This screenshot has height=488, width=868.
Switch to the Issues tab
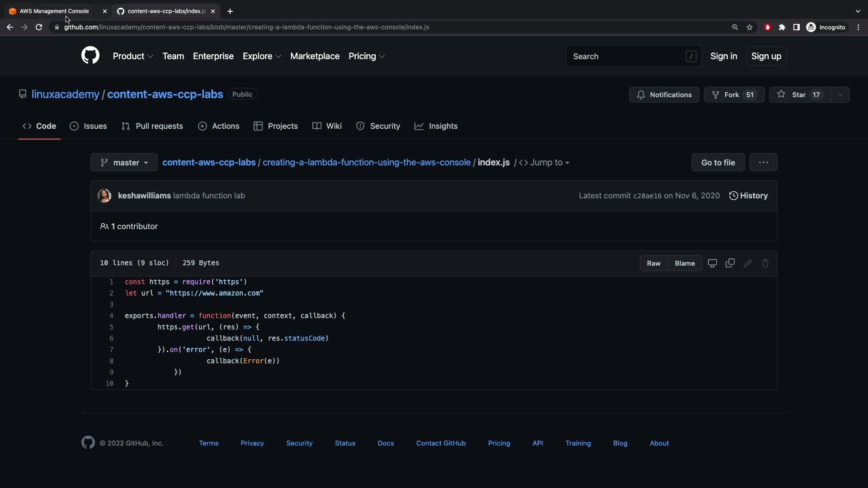tap(89, 126)
